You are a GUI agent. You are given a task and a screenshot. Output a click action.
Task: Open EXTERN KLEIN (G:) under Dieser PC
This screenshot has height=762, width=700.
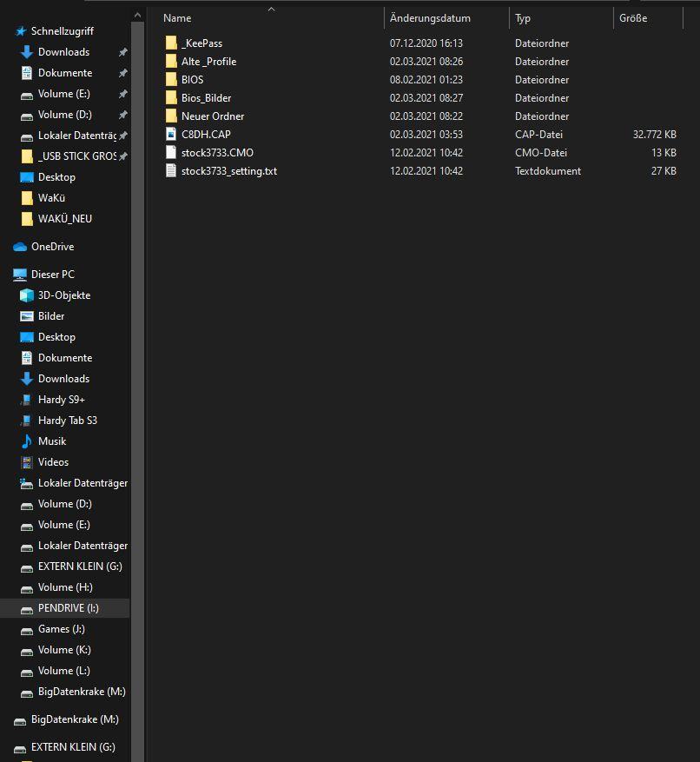click(80, 567)
